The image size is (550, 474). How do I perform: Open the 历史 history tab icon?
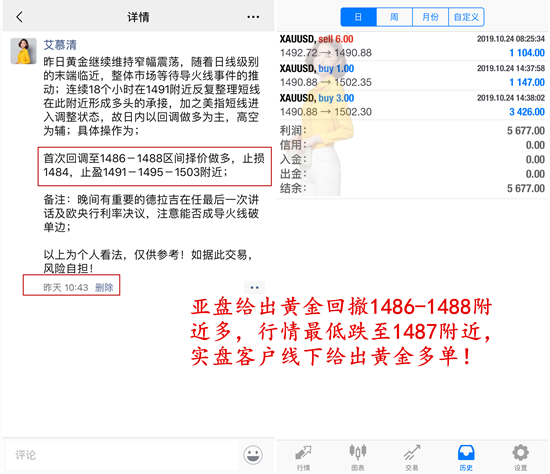tap(466, 458)
